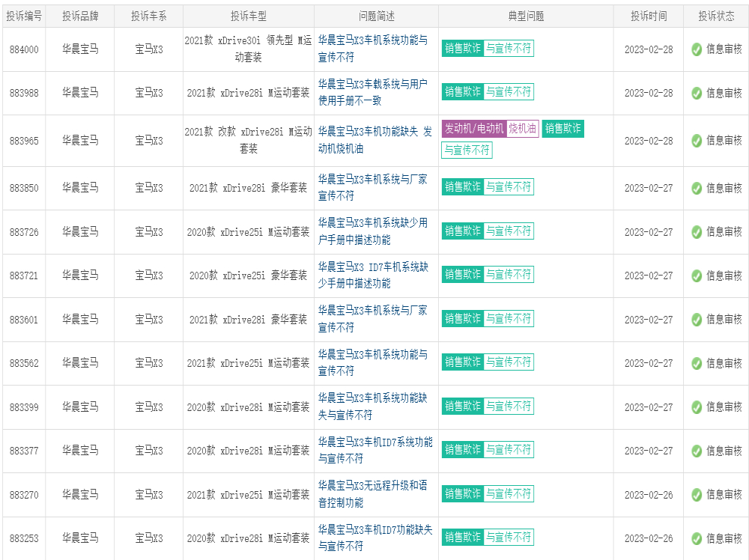The image size is (749, 560).
Task: Click green check icon in row 883850
Action: [697, 188]
